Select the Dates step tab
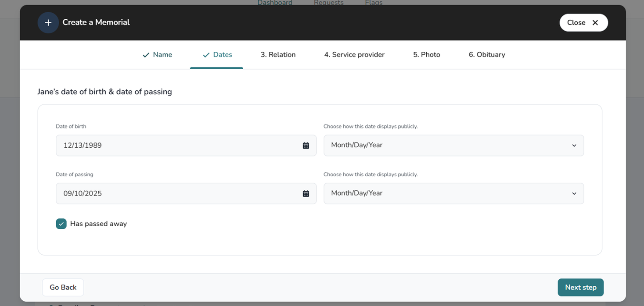Screen dimensions: 644x306 click(217, 55)
